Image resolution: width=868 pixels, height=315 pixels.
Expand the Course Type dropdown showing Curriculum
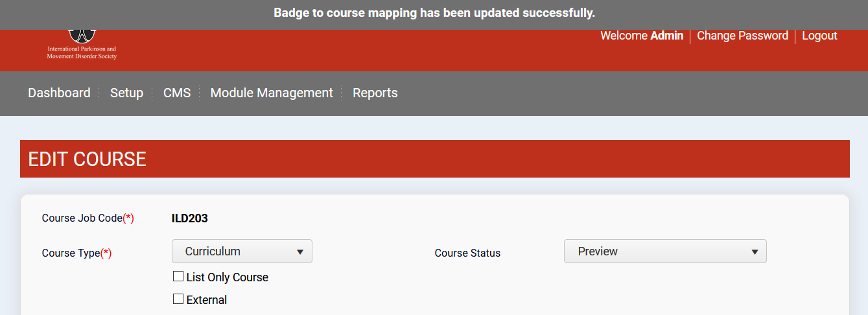pos(242,251)
